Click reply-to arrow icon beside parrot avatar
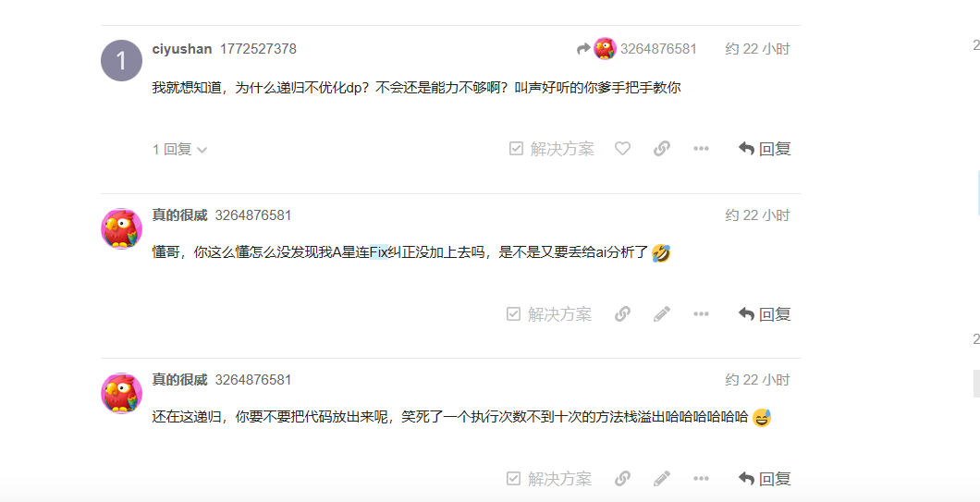This screenshot has height=502, width=980. [x=583, y=49]
